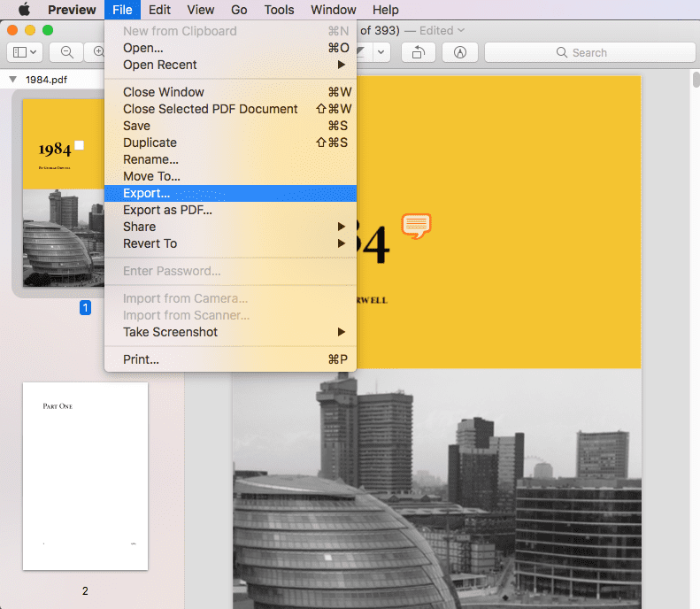Click the rotate page toolbar icon
This screenshot has height=609, width=700.
click(x=418, y=52)
